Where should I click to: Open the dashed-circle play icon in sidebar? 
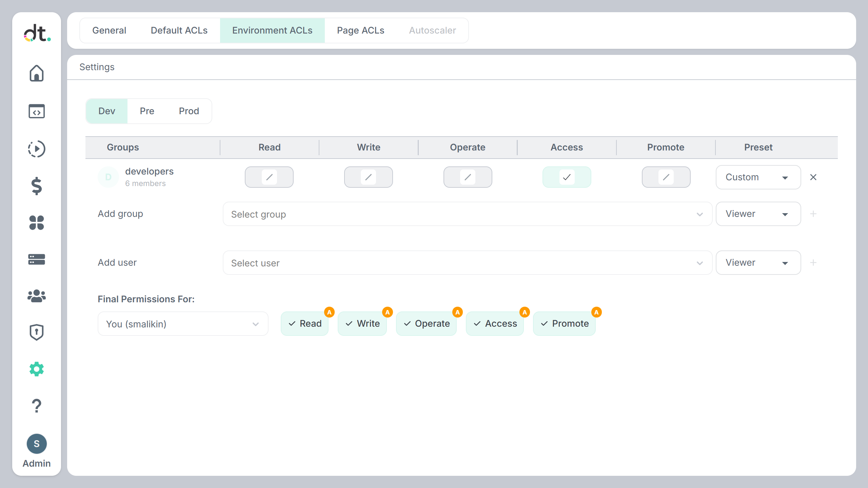point(37,149)
